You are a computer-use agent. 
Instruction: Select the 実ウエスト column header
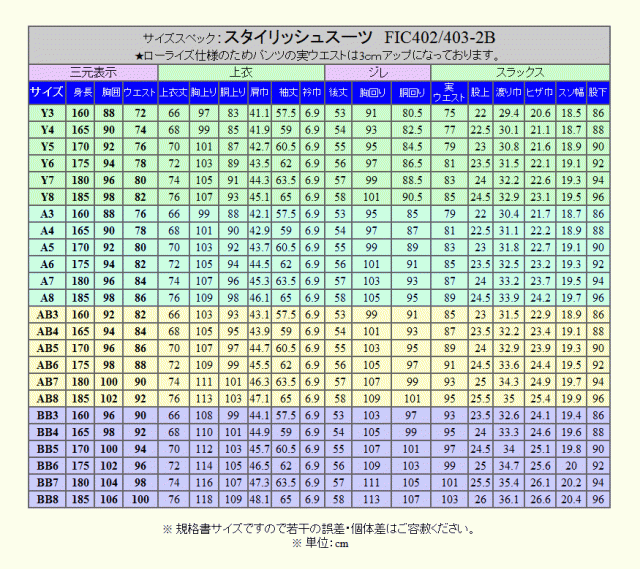click(450, 92)
